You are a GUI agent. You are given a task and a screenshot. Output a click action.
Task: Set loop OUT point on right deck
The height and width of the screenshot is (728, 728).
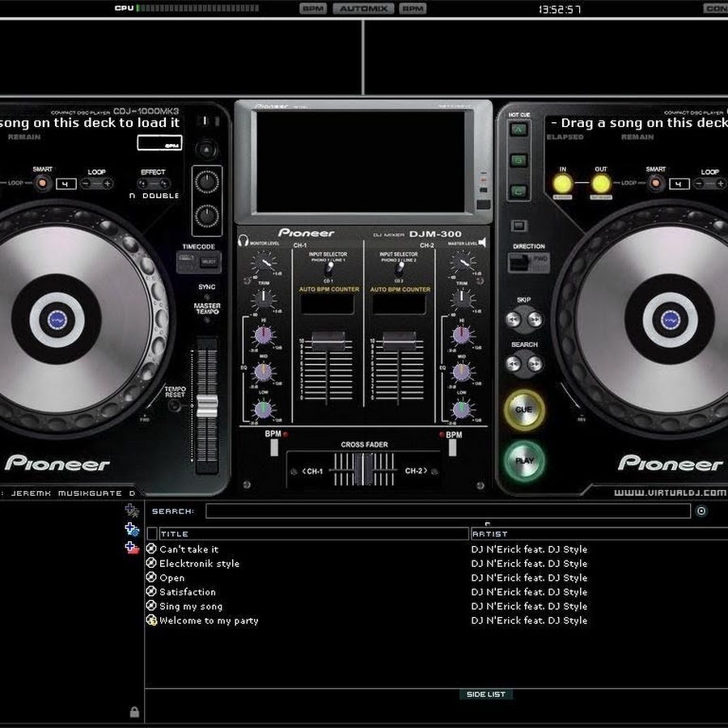[x=601, y=184]
